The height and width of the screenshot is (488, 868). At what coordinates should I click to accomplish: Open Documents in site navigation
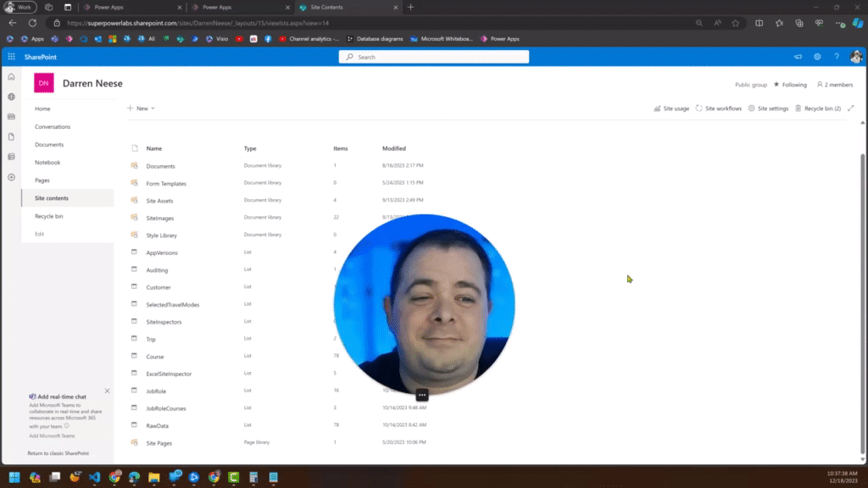click(49, 144)
